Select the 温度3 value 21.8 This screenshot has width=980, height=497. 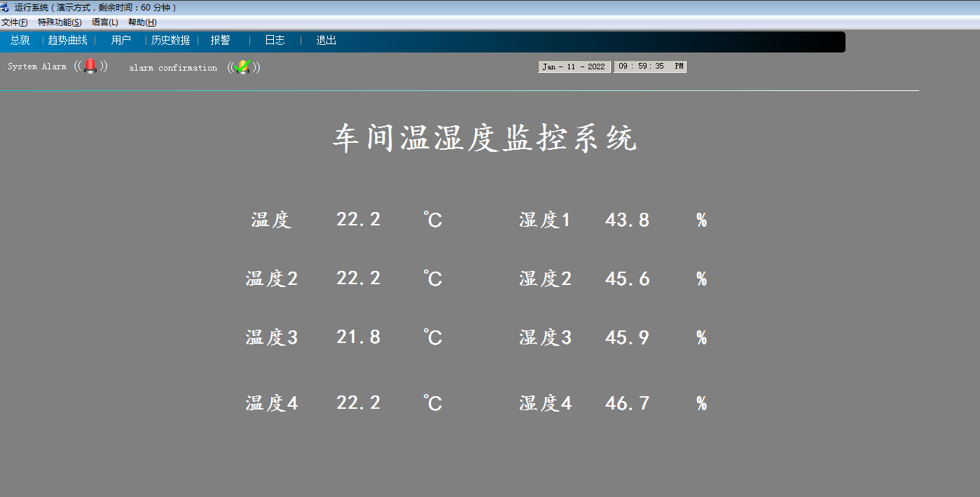coord(358,337)
